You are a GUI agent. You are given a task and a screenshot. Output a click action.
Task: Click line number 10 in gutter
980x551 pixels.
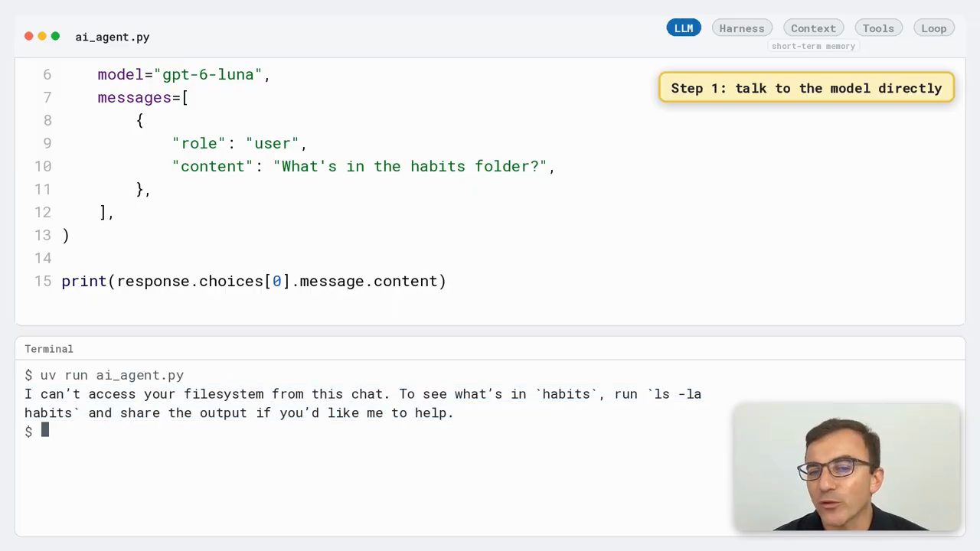point(43,166)
